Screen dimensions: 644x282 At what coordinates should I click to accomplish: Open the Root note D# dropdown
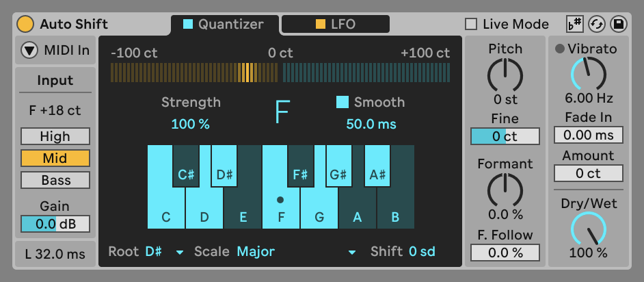(164, 252)
